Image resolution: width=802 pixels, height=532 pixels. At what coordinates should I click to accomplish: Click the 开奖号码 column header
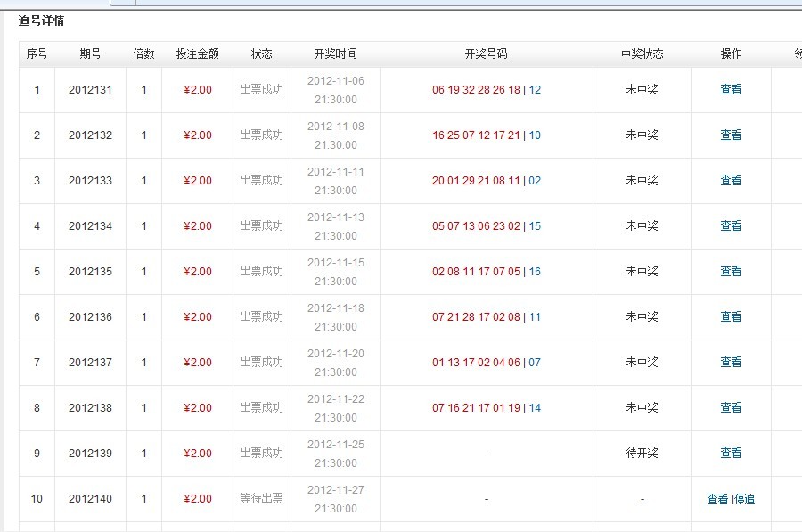486,54
